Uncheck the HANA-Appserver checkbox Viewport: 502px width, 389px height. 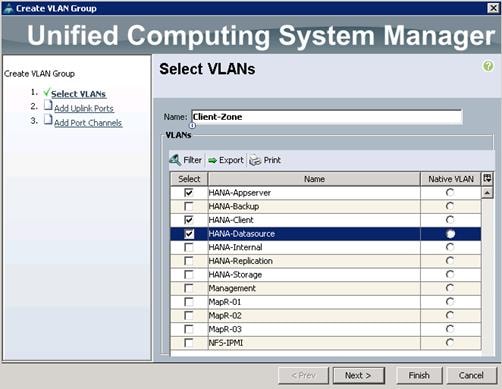[189, 192]
